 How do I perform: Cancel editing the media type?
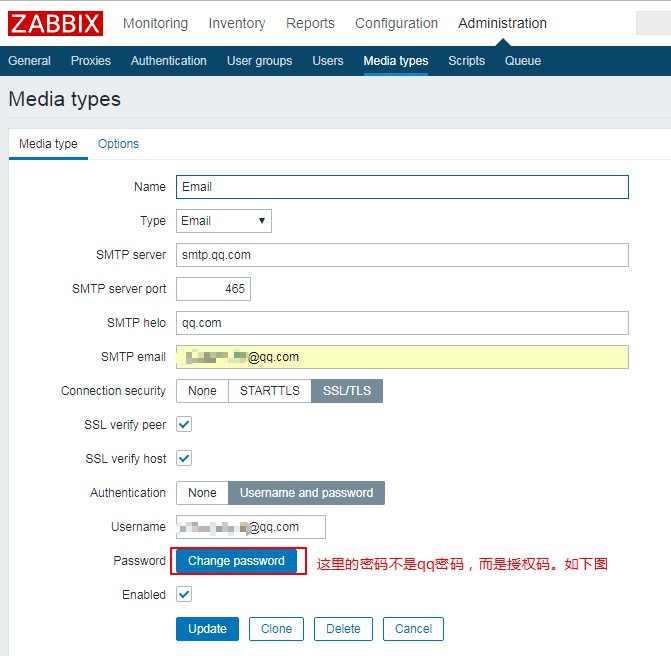point(413,629)
